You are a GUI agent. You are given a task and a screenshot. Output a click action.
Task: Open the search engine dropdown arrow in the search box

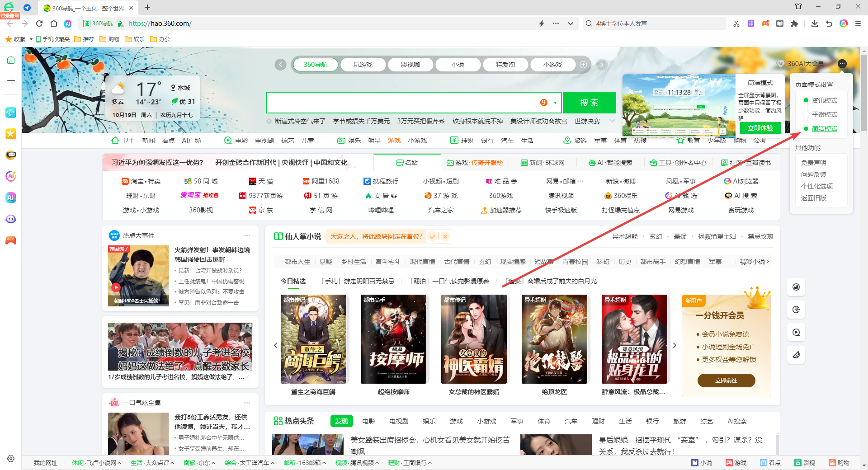[x=555, y=103]
